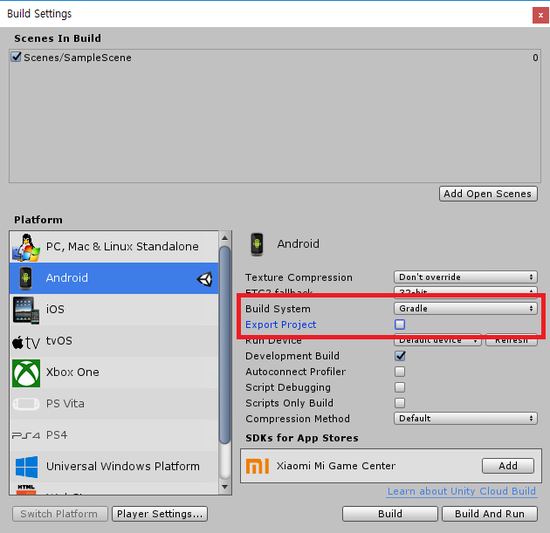Pick the Universal Windows Platform icon
This screenshot has height=533, width=550.
click(27, 467)
